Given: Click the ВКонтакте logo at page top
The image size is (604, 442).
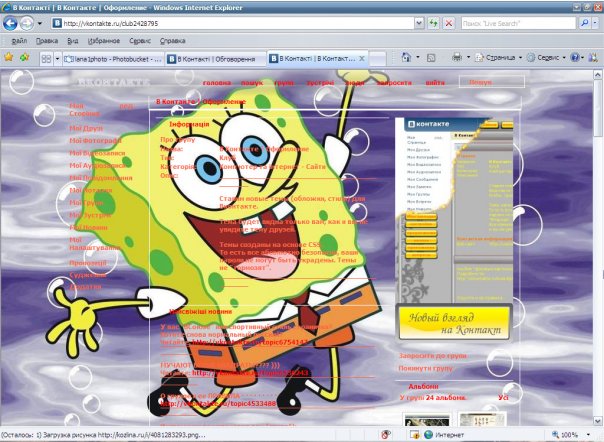Looking at the screenshot, I should pyautogui.click(x=113, y=82).
